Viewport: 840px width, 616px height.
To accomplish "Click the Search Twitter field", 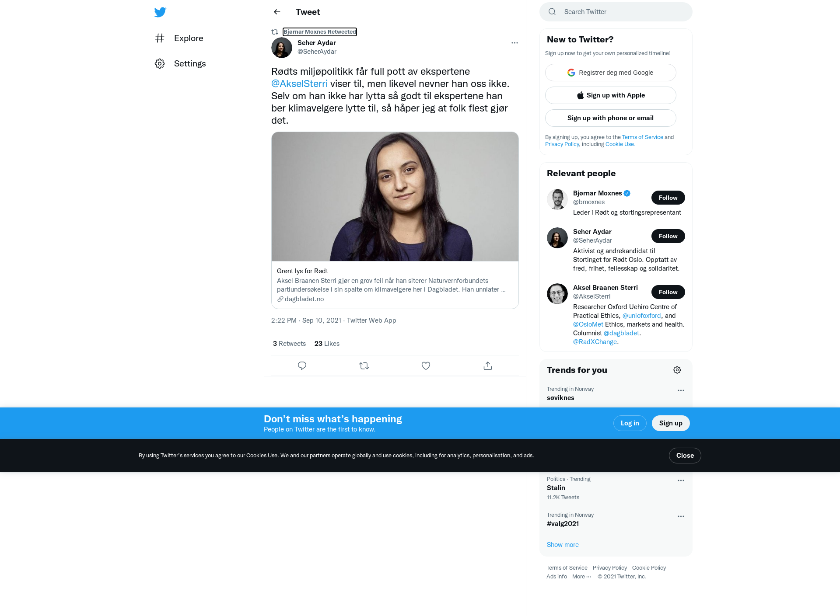I will point(616,12).
